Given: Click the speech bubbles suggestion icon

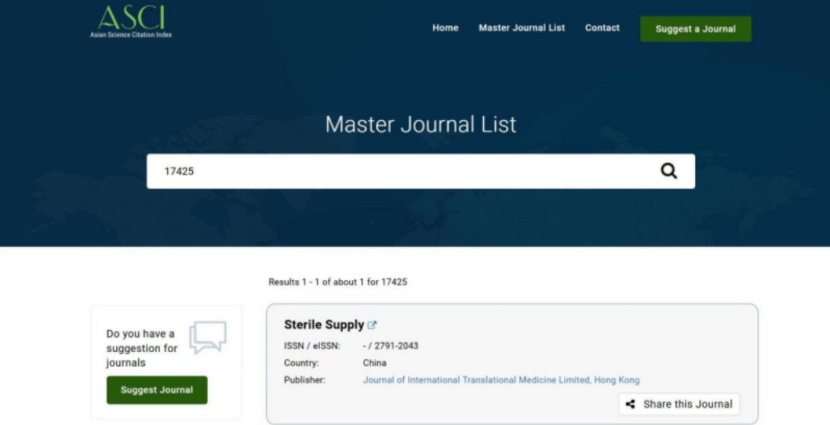Looking at the screenshot, I should point(208,337).
